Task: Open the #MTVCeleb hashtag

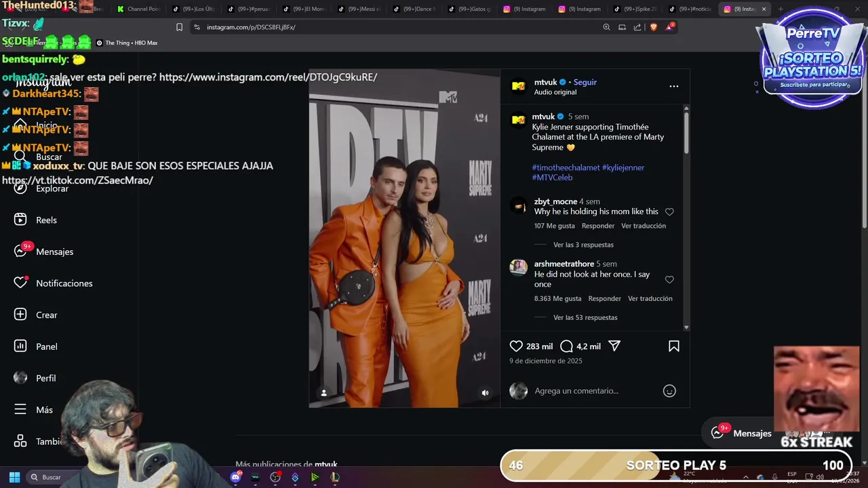Action: tap(553, 178)
